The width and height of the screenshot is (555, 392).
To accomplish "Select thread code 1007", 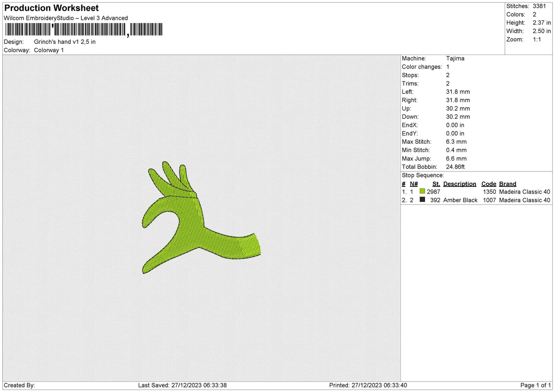I will 489,200.
